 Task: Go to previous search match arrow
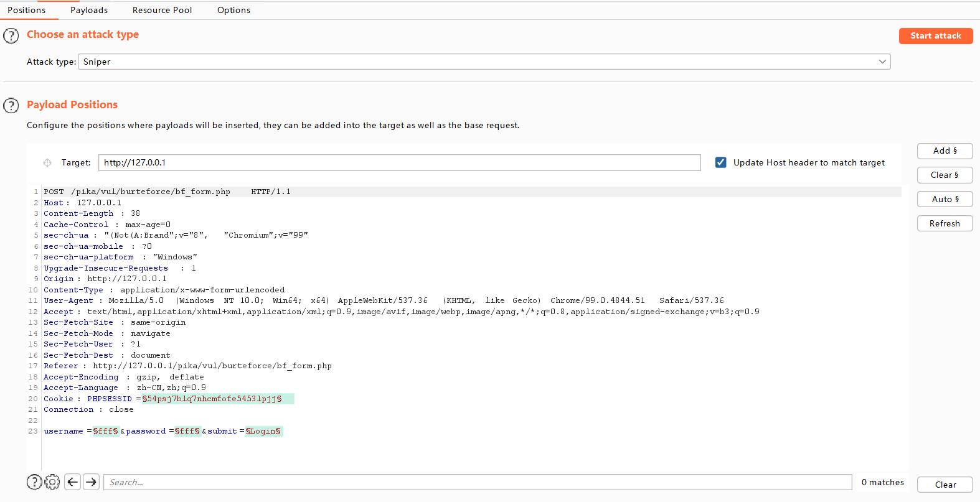click(x=73, y=482)
